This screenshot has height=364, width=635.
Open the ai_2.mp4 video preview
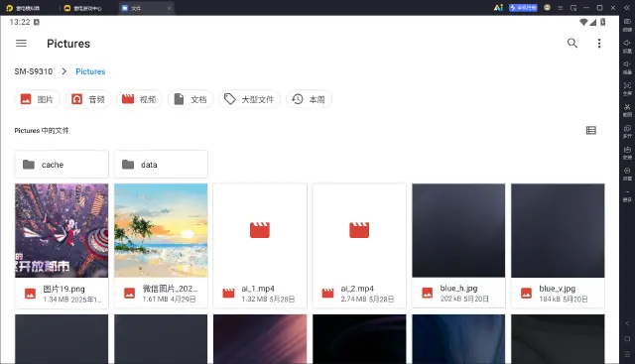coord(359,230)
